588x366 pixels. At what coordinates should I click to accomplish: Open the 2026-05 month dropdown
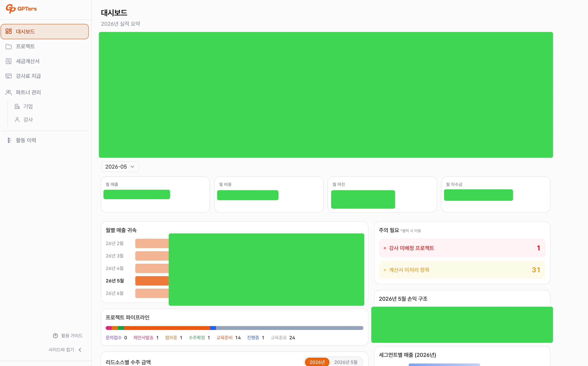click(120, 167)
